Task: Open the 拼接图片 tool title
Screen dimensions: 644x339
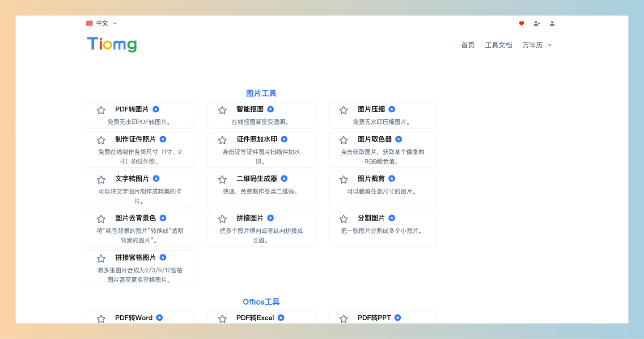Action: tap(250, 218)
